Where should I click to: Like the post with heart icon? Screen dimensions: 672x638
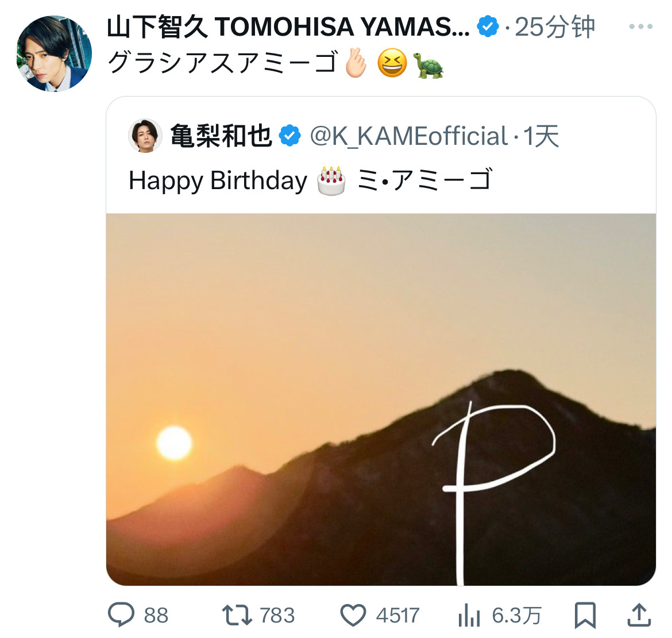(353, 614)
